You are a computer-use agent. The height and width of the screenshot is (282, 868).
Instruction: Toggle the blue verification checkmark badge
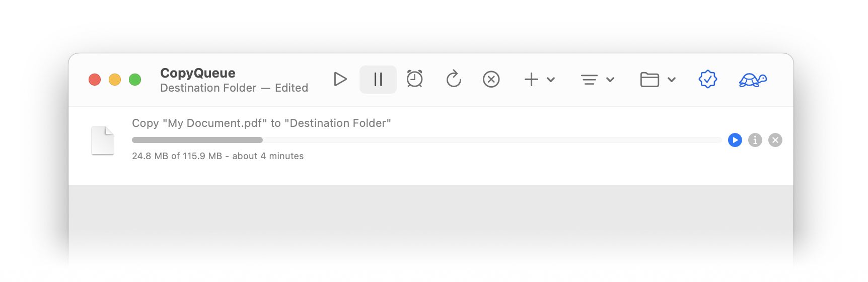pos(708,79)
